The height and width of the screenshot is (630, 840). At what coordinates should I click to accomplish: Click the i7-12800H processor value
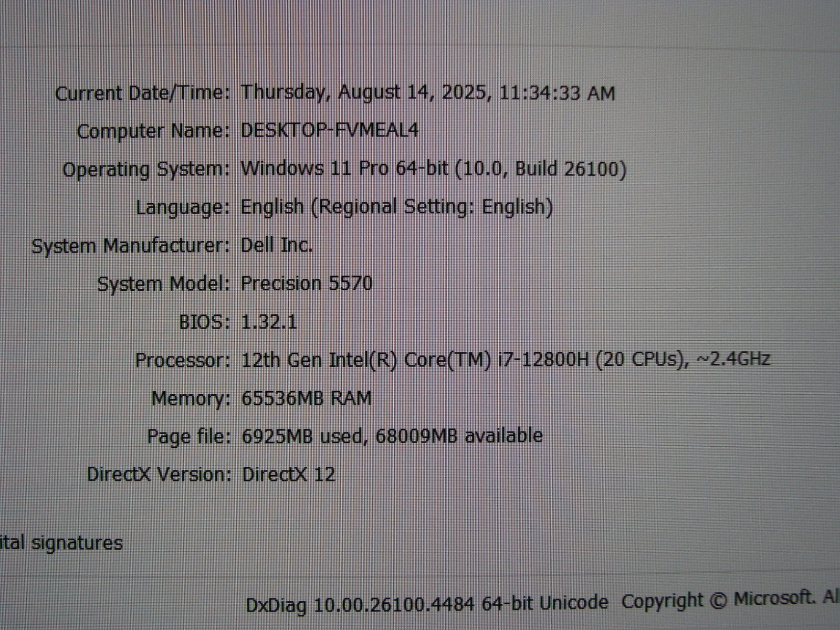[505, 360]
